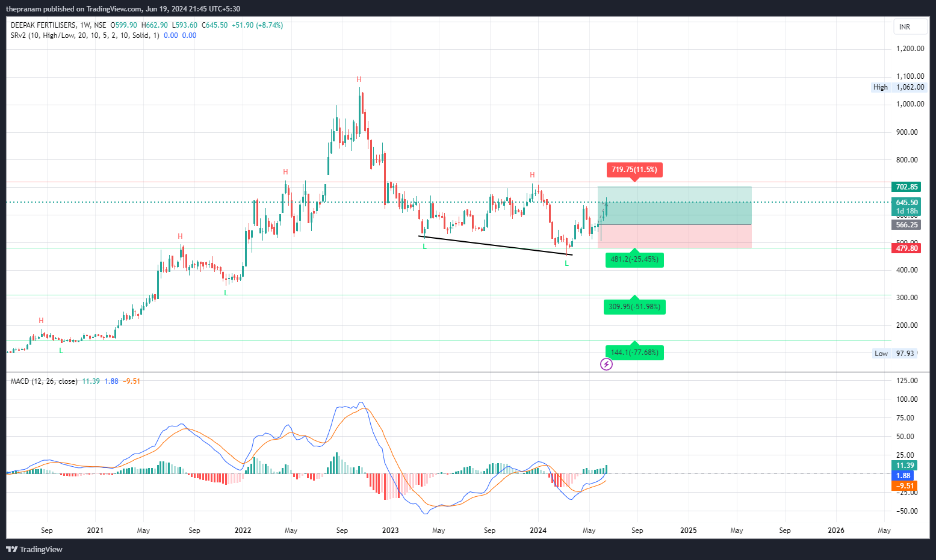Image resolution: width=936 pixels, height=560 pixels.
Task: Click the 2021 time axis label
Action: (x=95, y=531)
